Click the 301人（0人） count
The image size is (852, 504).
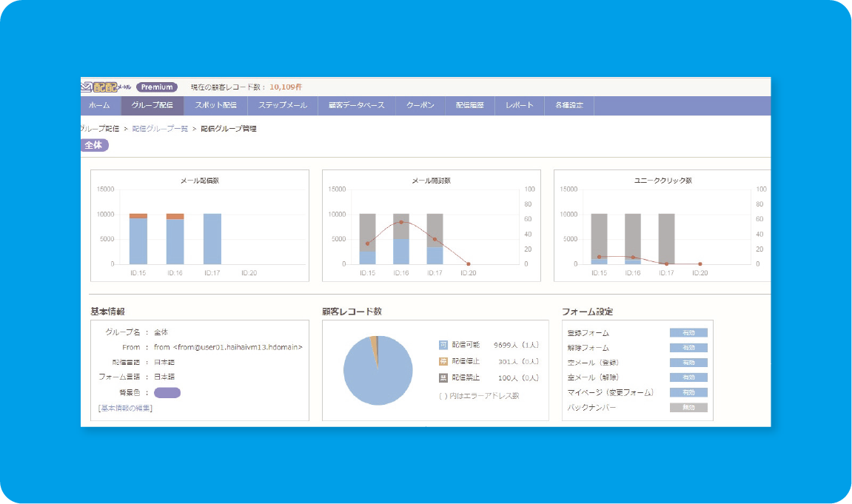click(x=518, y=361)
